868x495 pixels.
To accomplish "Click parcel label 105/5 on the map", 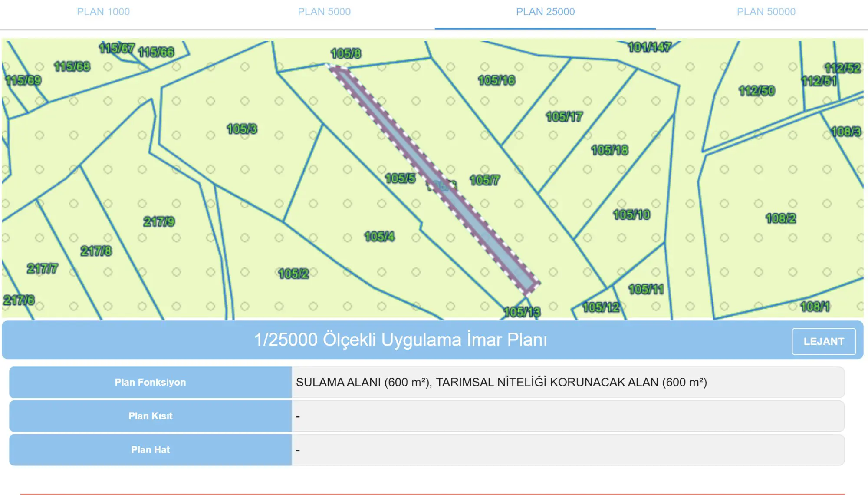I will pos(400,178).
